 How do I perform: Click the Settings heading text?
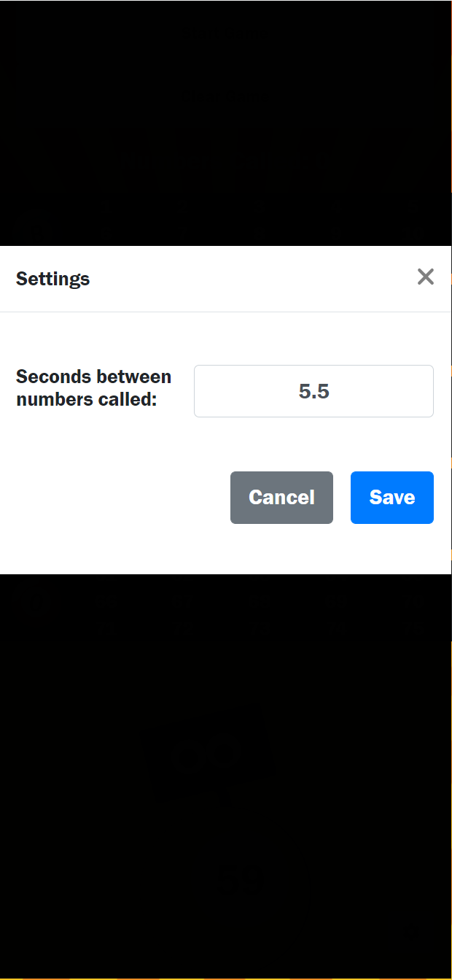[53, 279]
